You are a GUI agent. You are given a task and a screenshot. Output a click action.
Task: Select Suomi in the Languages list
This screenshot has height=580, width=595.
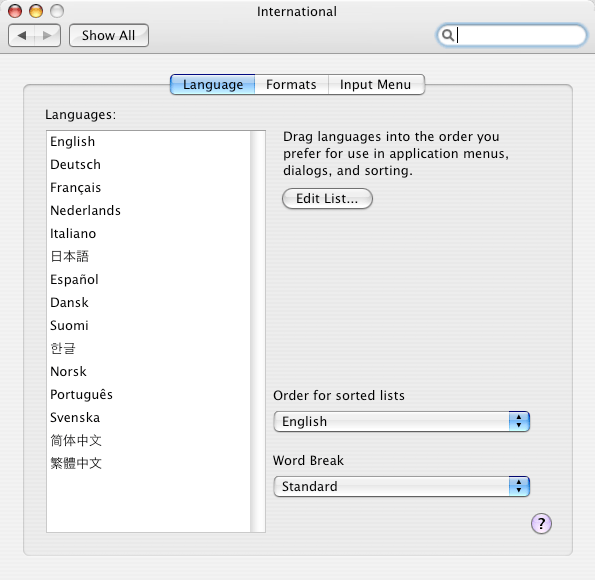148,326
